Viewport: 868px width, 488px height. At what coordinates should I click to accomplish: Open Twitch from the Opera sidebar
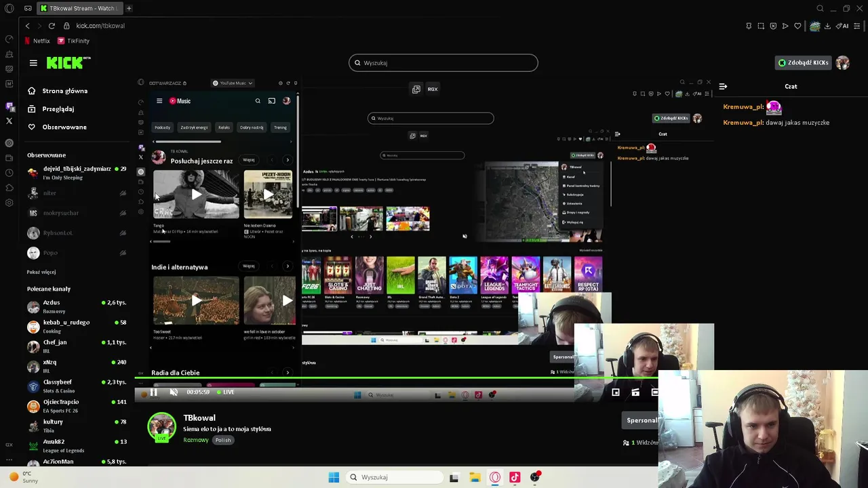[9, 106]
